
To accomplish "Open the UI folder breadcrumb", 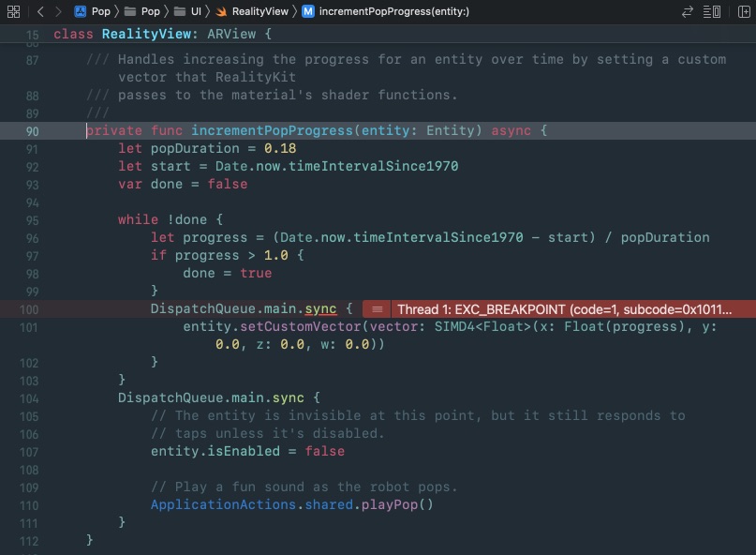I will tap(196, 11).
